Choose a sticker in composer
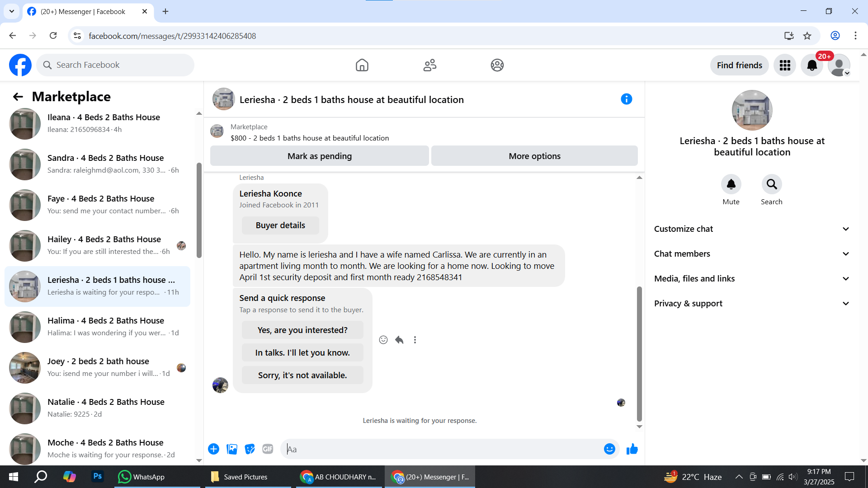 point(250,449)
